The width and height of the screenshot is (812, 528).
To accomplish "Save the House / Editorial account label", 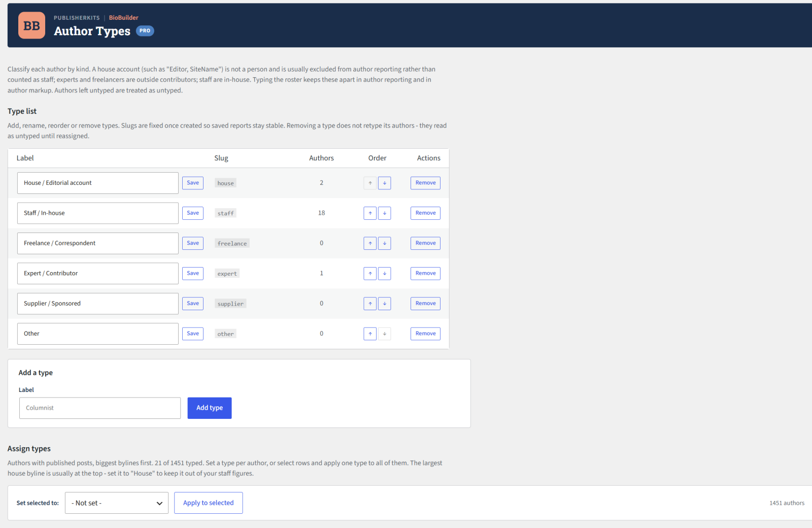I will pyautogui.click(x=193, y=183).
